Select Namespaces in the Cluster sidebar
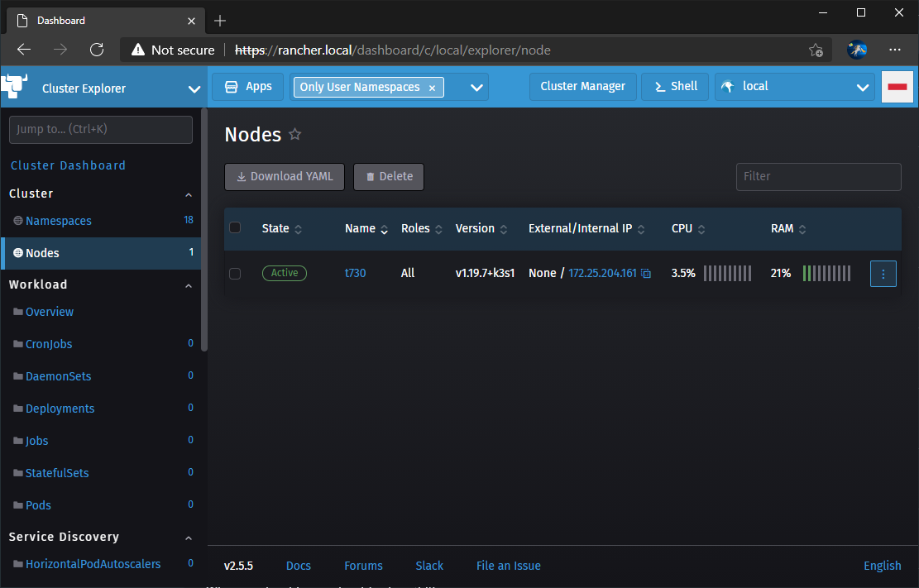 click(x=58, y=221)
